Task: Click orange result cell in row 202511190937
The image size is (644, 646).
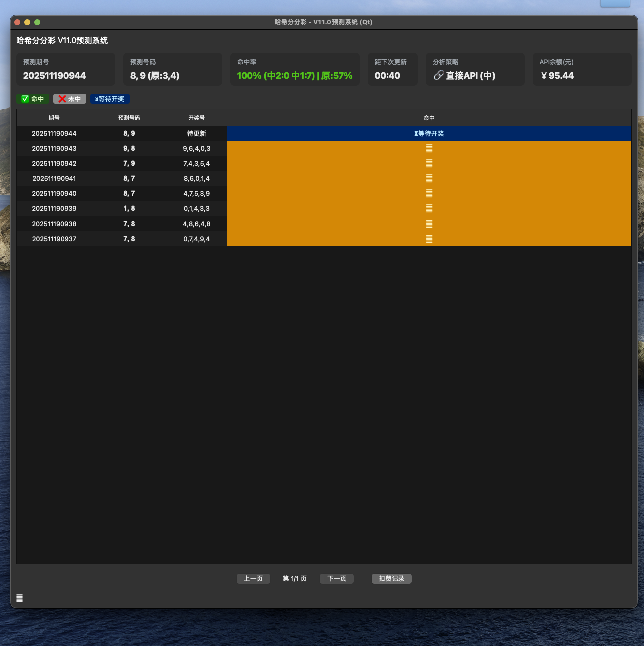Action: click(429, 239)
